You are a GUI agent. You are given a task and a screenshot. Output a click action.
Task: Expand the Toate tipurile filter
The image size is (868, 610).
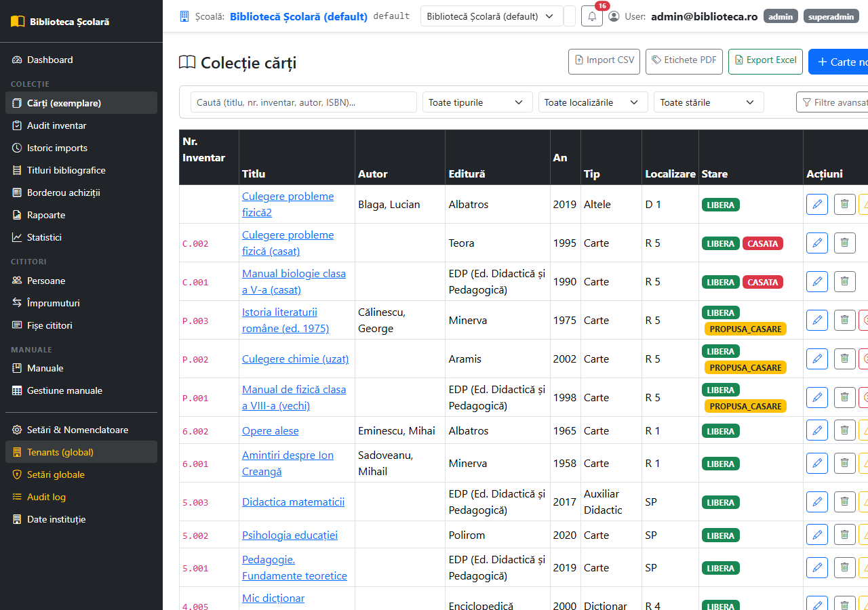coord(477,102)
